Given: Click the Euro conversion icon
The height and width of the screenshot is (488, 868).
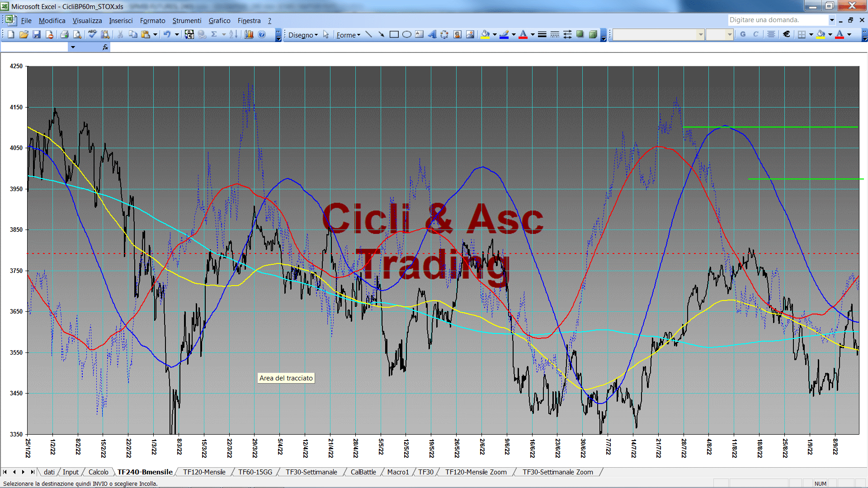Looking at the screenshot, I should (189, 34).
